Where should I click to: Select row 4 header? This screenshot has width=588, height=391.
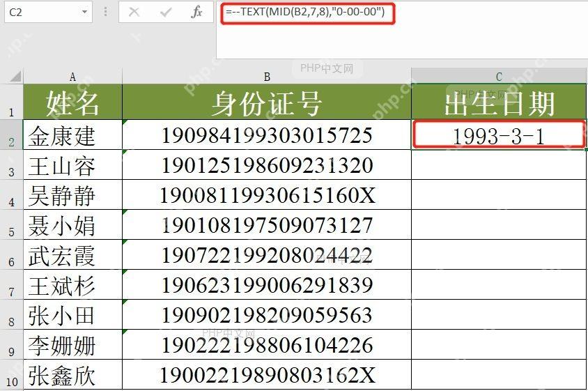(x=12, y=194)
